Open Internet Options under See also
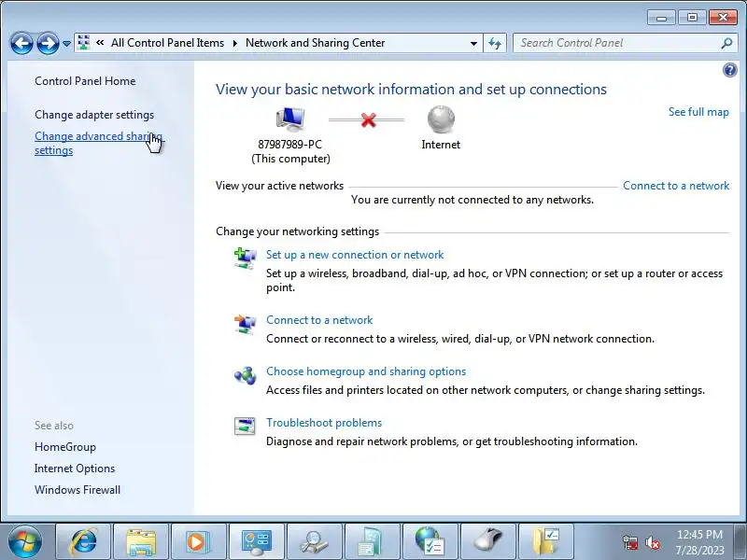747x560 pixels. point(75,469)
